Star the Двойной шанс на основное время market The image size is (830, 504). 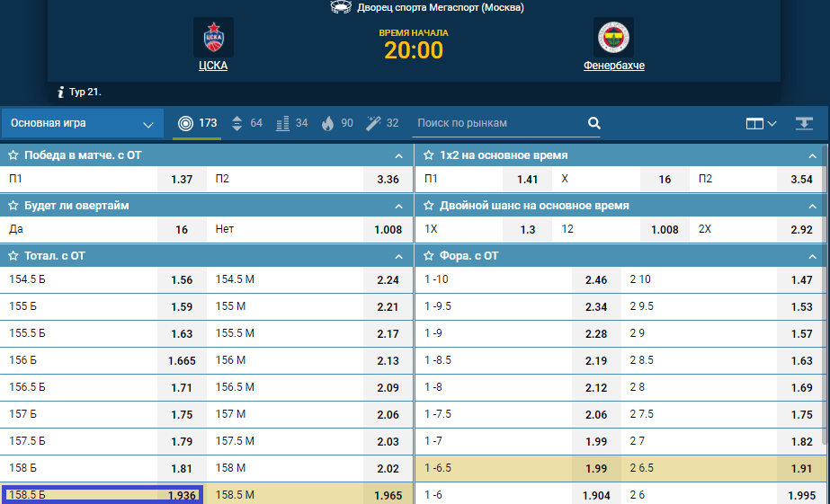click(429, 206)
